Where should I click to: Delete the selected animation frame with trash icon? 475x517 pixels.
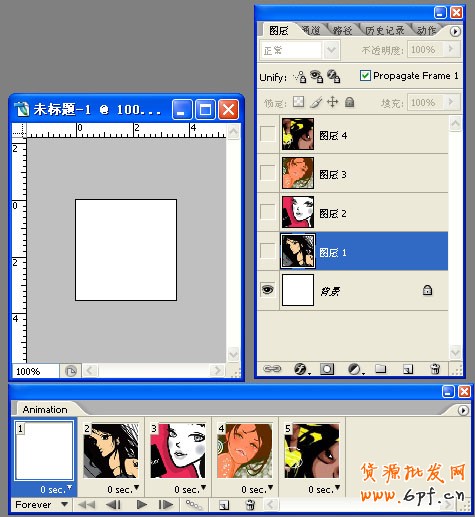(x=250, y=505)
